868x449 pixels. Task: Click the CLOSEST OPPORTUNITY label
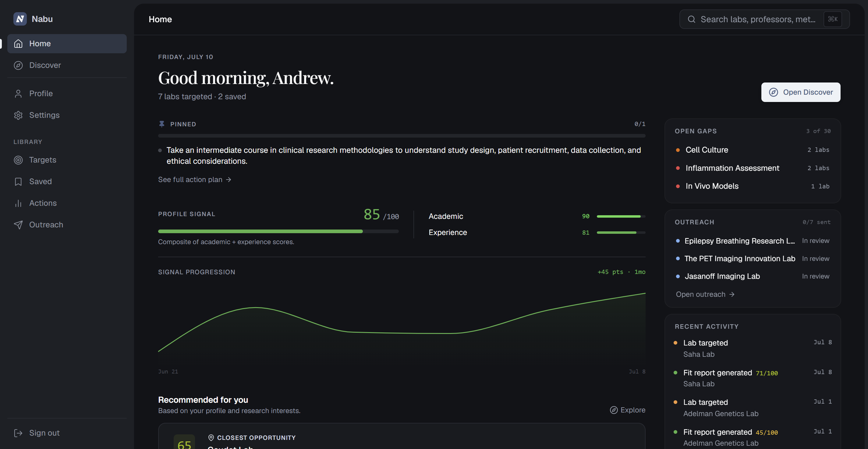pyautogui.click(x=256, y=437)
